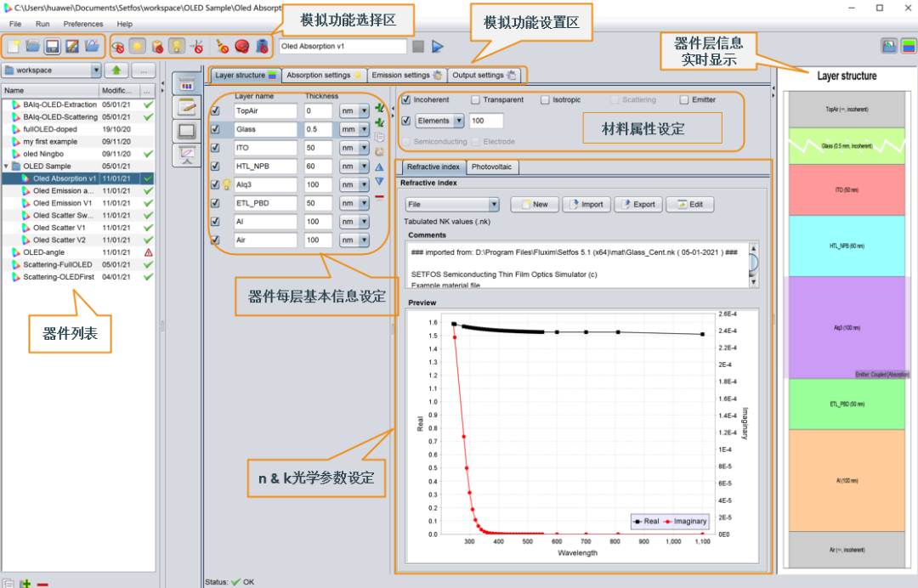Uncheck the HTL_NPB layer checkbox
Image resolution: width=918 pixels, height=588 pixels.
(x=215, y=167)
